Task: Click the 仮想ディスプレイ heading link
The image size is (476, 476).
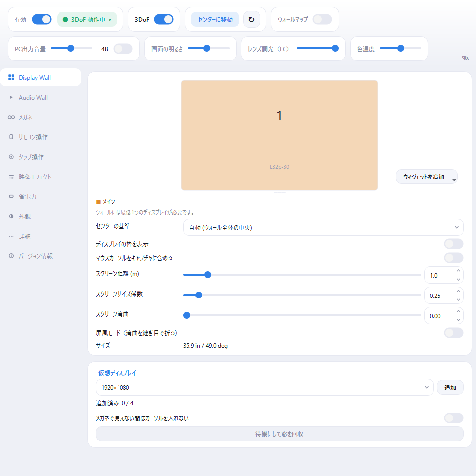Action: [x=117, y=373]
